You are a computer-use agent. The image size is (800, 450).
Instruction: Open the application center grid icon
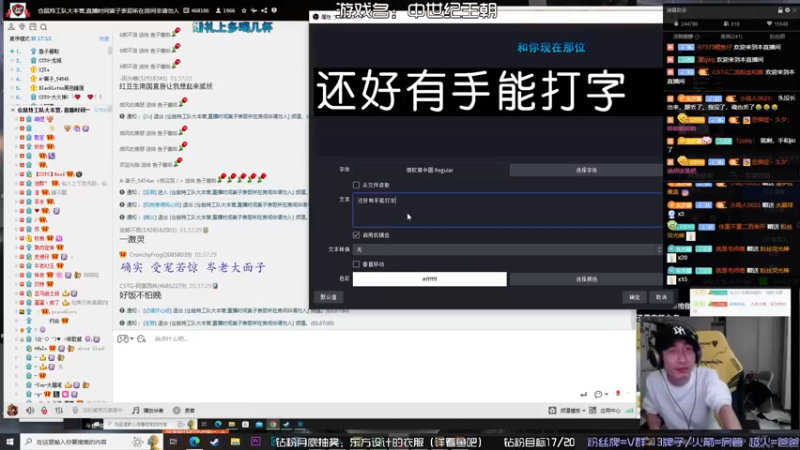pyautogui.click(x=592, y=410)
